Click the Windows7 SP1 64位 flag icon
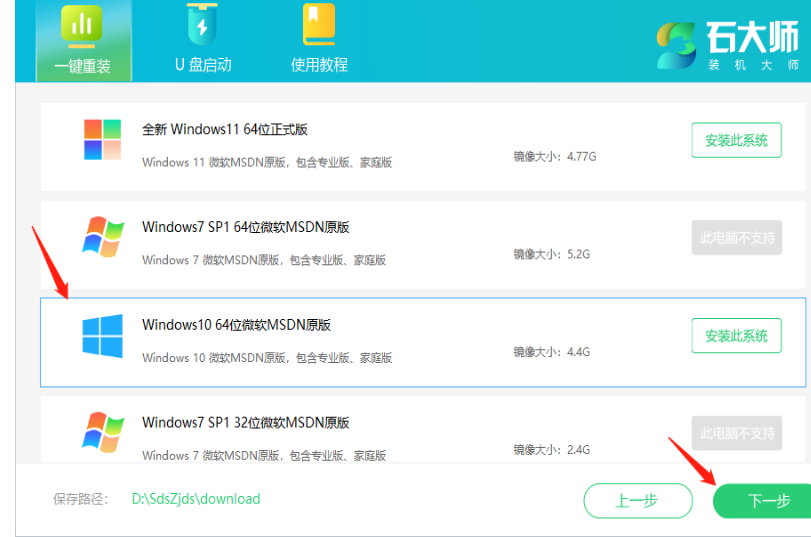 (103, 237)
